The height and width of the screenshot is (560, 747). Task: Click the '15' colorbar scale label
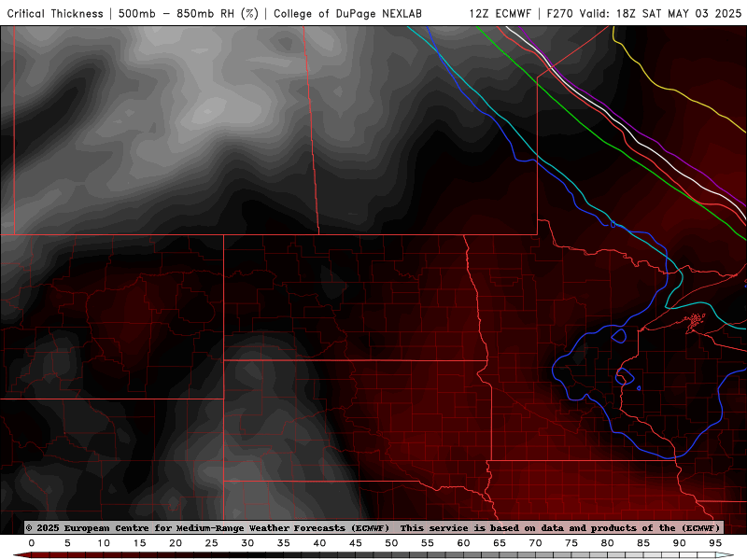[139, 543]
